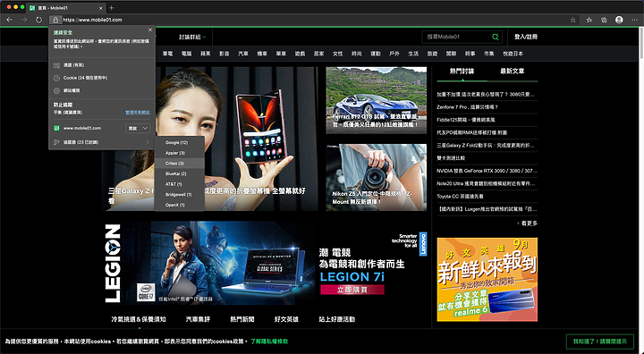The image size is (644, 354).
Task: Select Bridgewell (1) in the tracker list
Action: pyautogui.click(x=180, y=195)
